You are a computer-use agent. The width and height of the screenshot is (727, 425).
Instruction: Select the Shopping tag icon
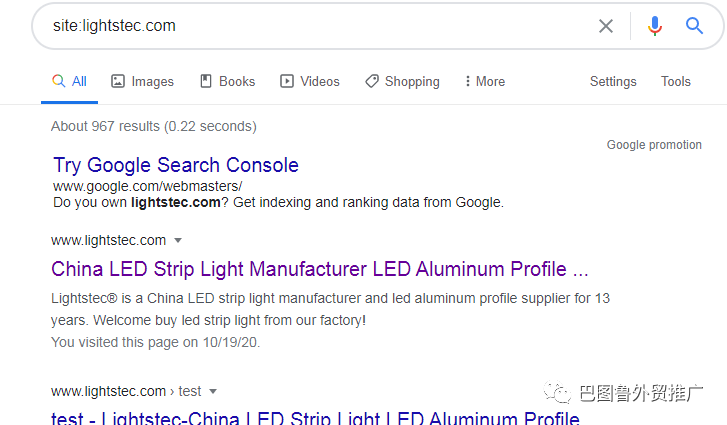pos(372,81)
